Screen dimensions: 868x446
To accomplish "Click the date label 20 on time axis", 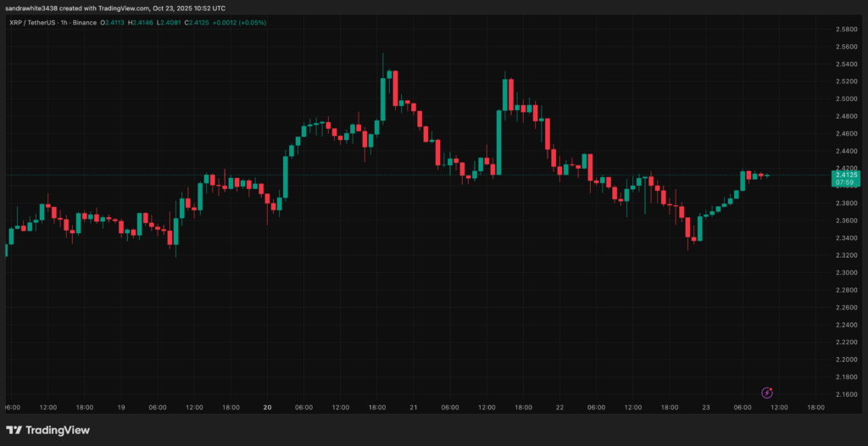I will (267, 407).
